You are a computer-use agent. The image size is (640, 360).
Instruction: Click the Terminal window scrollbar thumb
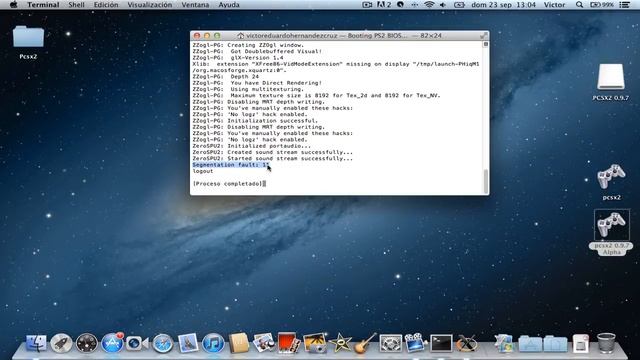click(485, 180)
